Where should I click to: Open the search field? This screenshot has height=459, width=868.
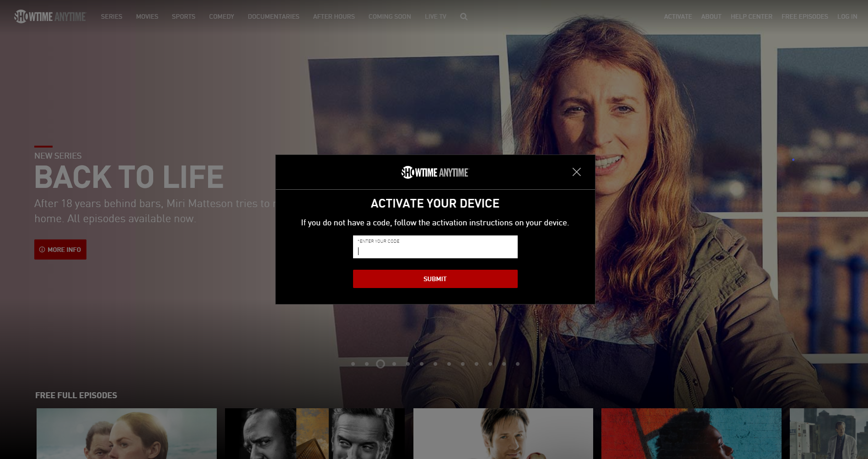[464, 16]
